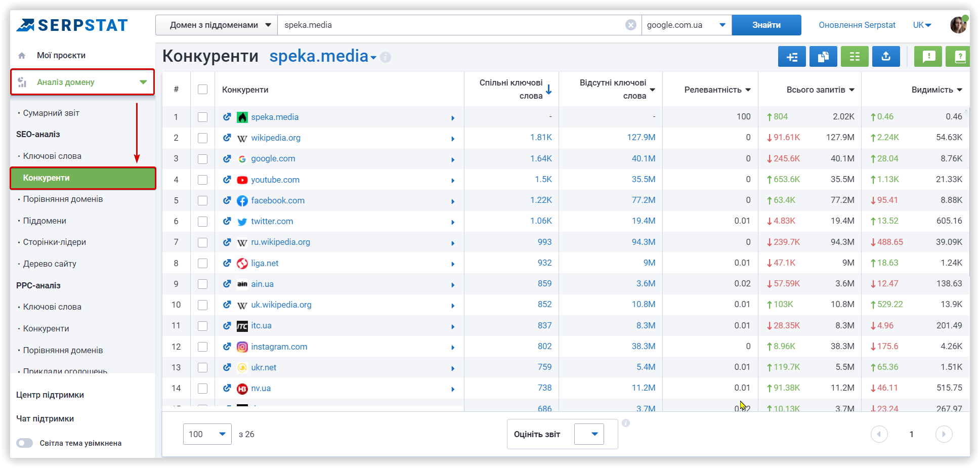Image resolution: width=980 pixels, height=468 pixels.
Task: Open the UK language dropdown
Action: (922, 25)
